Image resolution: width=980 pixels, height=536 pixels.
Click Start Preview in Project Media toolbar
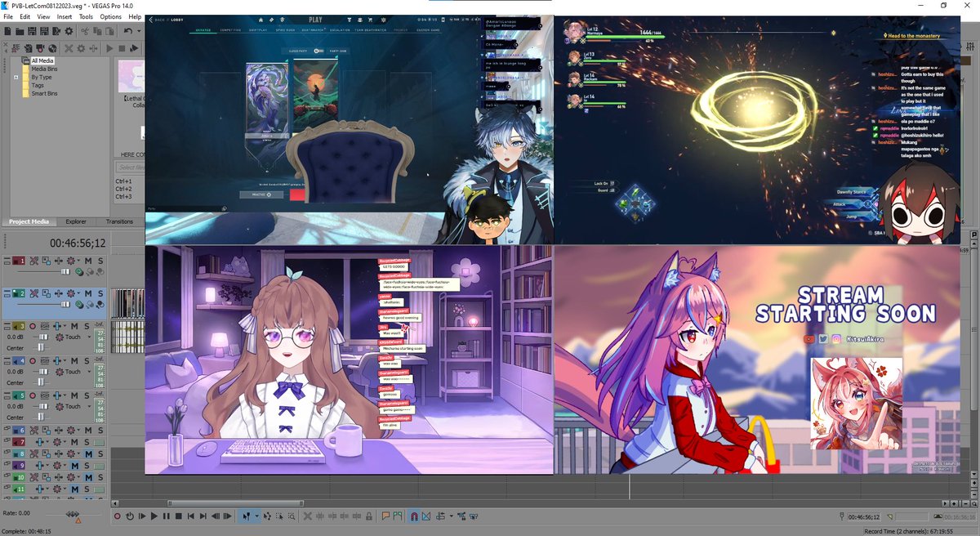coord(109,48)
